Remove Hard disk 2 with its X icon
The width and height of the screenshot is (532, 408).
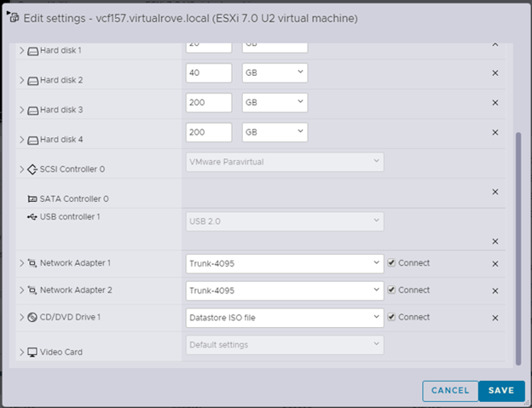494,73
